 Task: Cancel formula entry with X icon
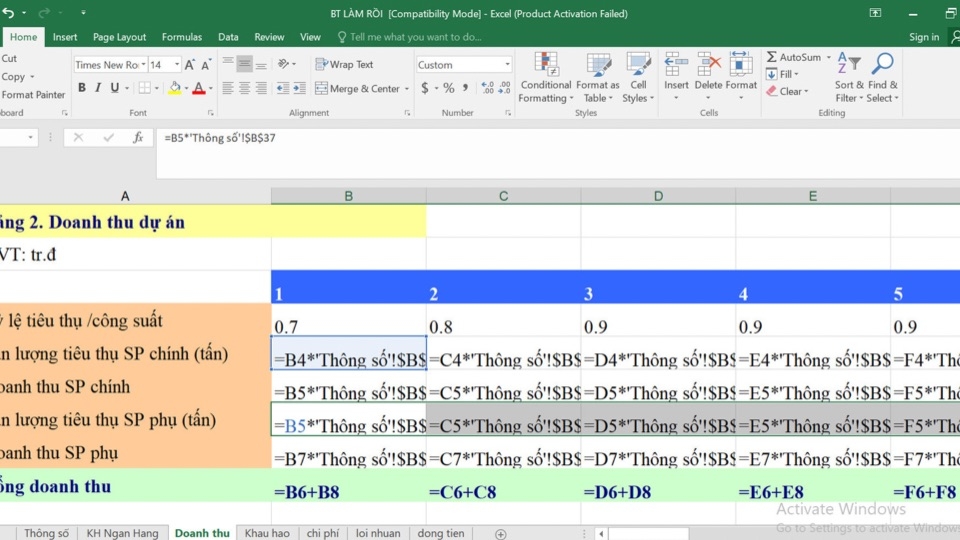78,138
